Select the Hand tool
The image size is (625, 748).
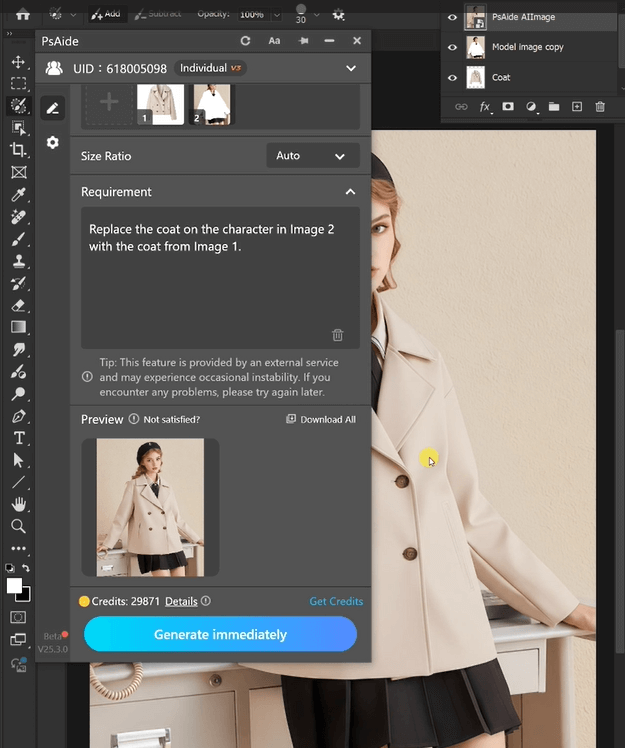[18, 504]
